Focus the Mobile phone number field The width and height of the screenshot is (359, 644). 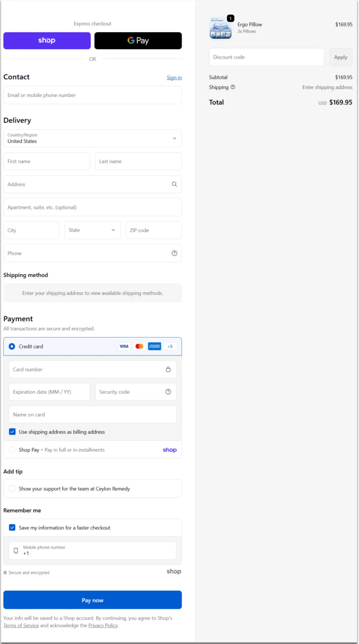[93, 551]
